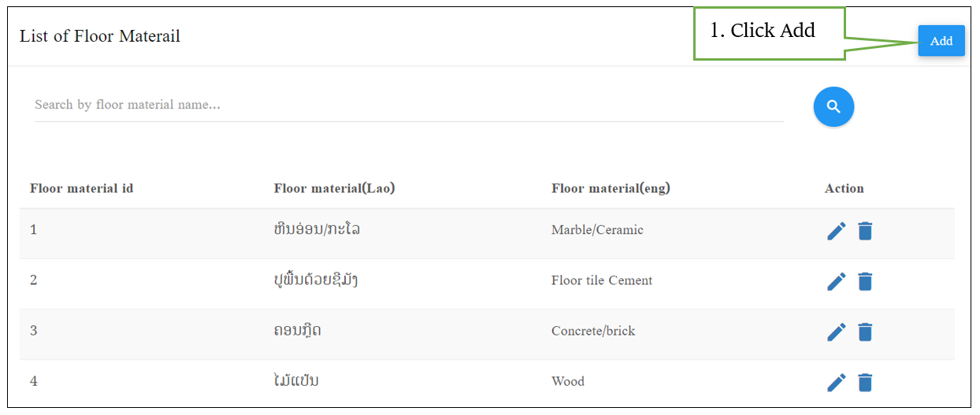Image resolution: width=980 pixels, height=415 pixels.
Task: Delete the Concrete/brick row
Action: 865,332
